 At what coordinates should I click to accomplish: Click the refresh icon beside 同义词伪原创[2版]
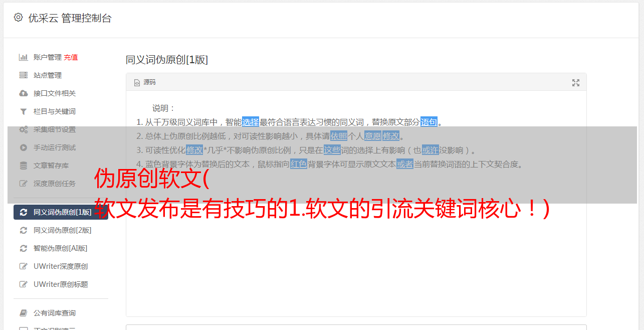click(23, 230)
